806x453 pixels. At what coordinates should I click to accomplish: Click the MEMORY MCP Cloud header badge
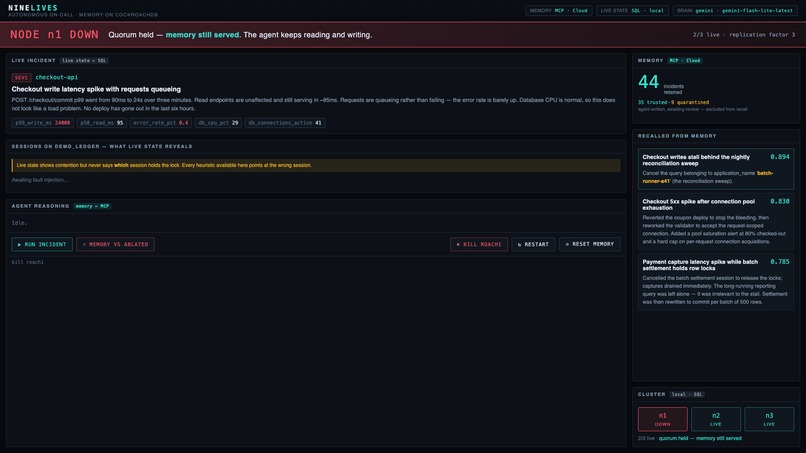pyautogui.click(x=558, y=10)
